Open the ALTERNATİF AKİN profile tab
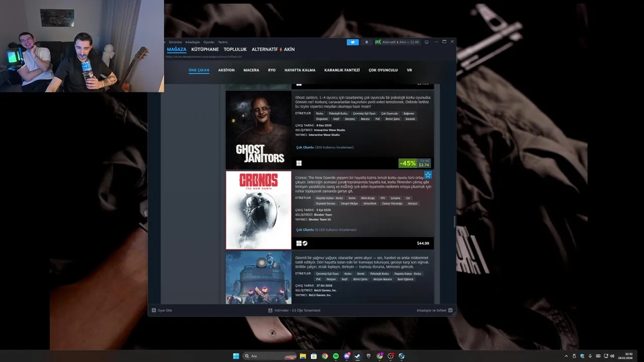 (x=273, y=49)
